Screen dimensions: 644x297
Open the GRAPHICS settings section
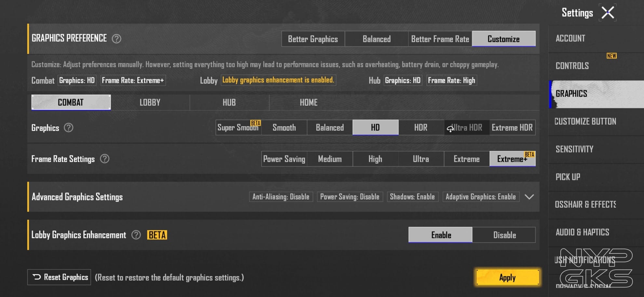[596, 94]
